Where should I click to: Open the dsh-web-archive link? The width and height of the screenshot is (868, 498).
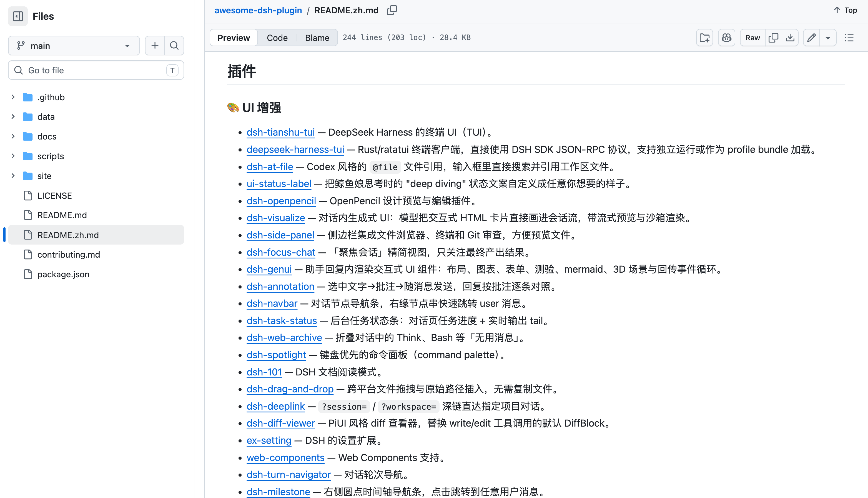point(284,338)
